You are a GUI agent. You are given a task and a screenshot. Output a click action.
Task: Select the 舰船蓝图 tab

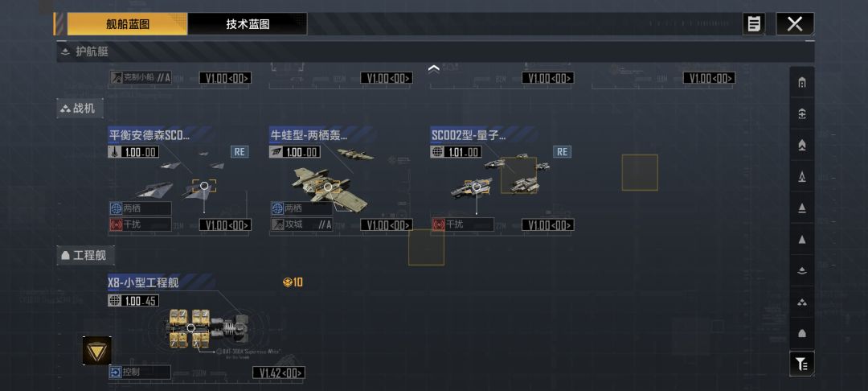[x=128, y=24]
